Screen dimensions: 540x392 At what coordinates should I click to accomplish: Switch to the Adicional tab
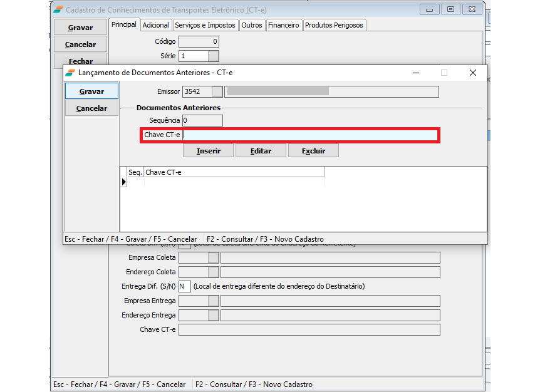(155, 25)
